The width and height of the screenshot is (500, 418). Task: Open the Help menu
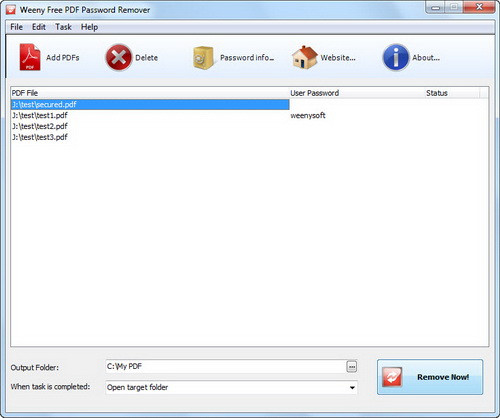pos(89,27)
